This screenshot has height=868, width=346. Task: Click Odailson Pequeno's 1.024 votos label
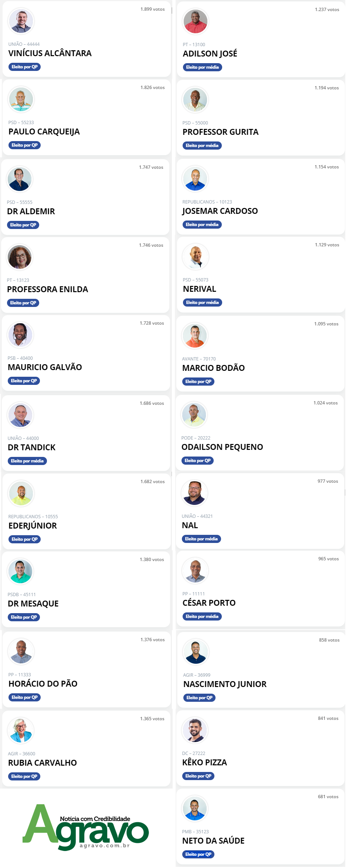(325, 403)
